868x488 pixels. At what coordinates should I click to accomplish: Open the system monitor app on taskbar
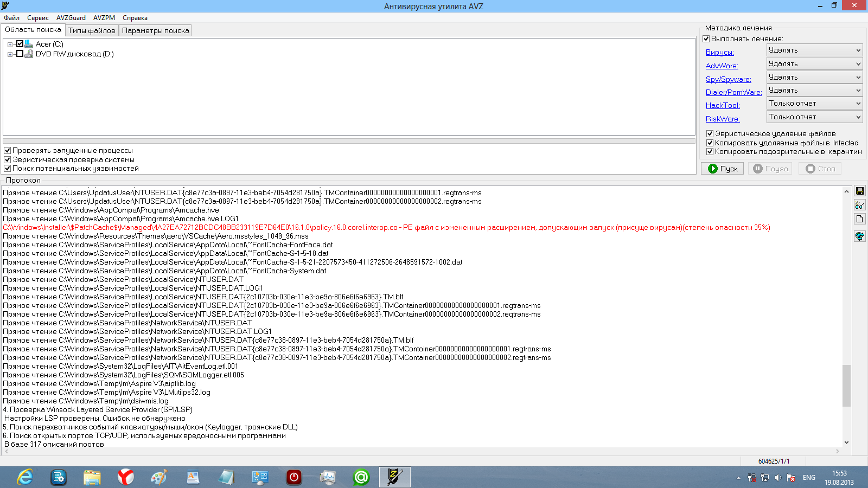[328, 477]
